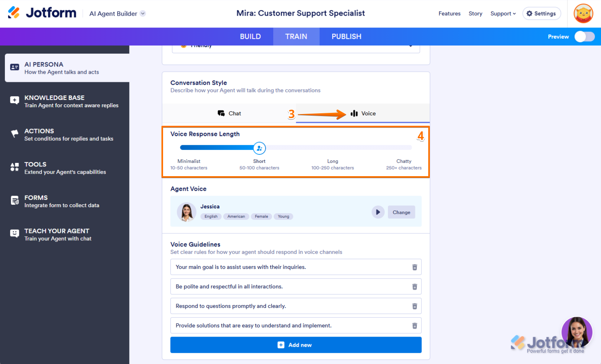This screenshot has height=364, width=601.
Task: Set response length to Minimalist
Action: (189, 164)
